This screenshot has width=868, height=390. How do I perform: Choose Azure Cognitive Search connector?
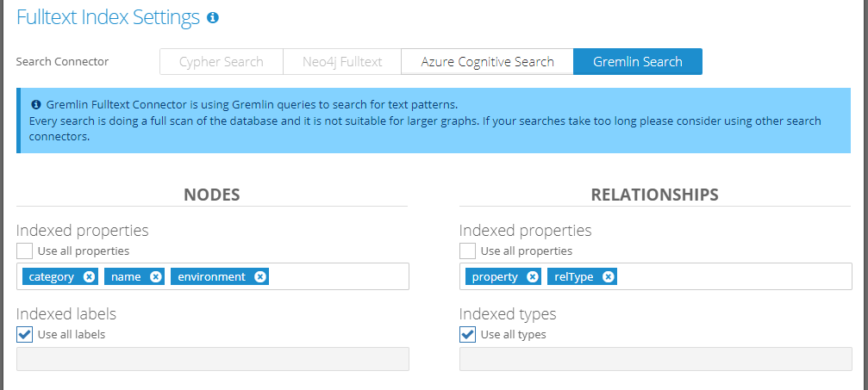tap(487, 62)
